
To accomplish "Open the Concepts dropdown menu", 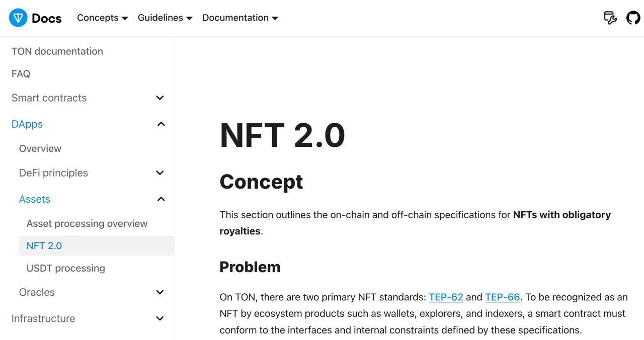I will click(103, 18).
